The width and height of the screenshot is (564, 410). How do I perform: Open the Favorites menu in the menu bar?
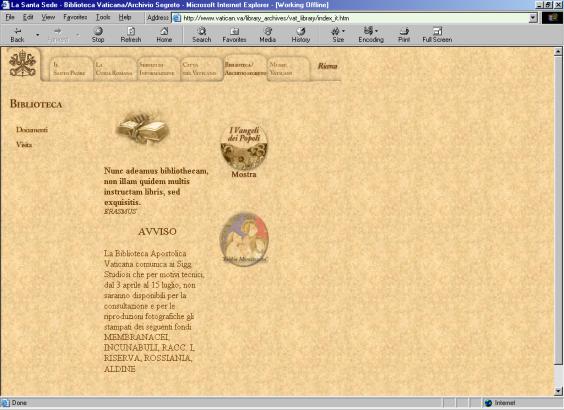tap(75, 17)
